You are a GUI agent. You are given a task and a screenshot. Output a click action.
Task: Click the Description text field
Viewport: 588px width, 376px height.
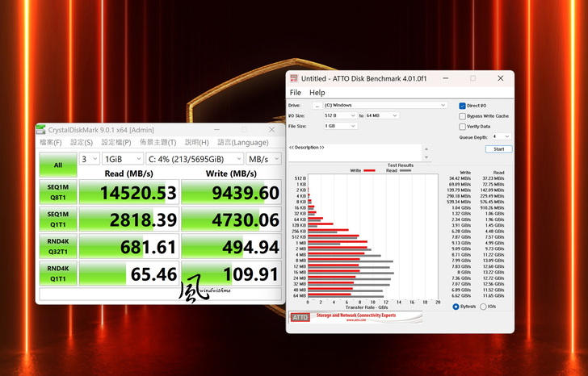[x=355, y=153]
